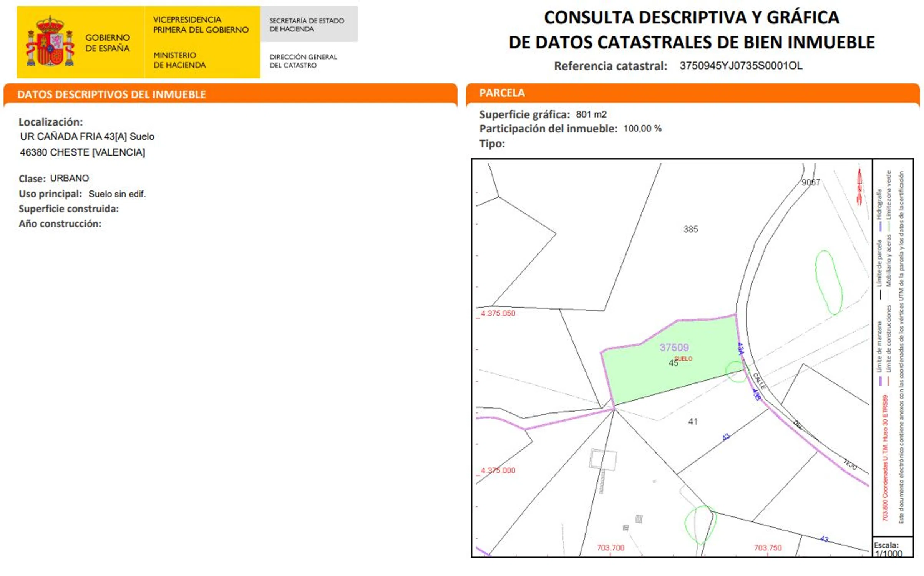Click the Dirección General del Catastro logo
Screen dimensions: 924x576
tap(303, 61)
